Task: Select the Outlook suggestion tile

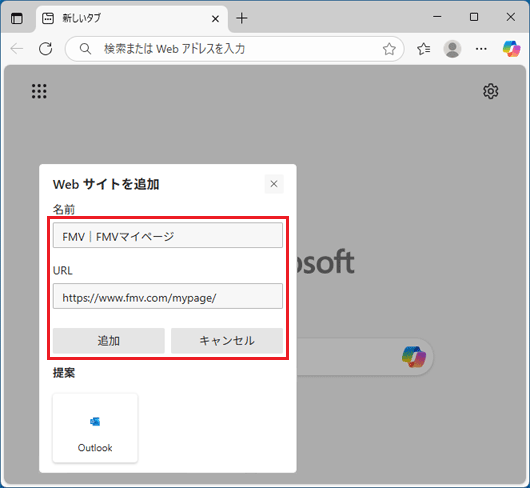Action: 95,428
